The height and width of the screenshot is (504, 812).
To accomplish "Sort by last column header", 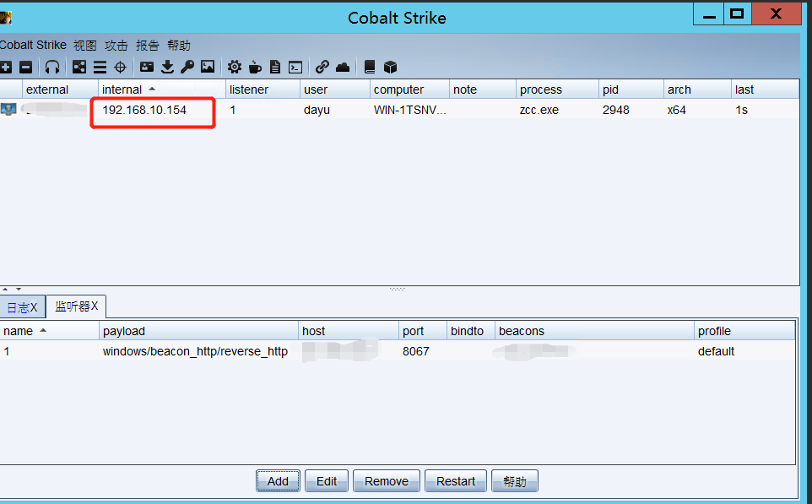I will coord(765,89).
